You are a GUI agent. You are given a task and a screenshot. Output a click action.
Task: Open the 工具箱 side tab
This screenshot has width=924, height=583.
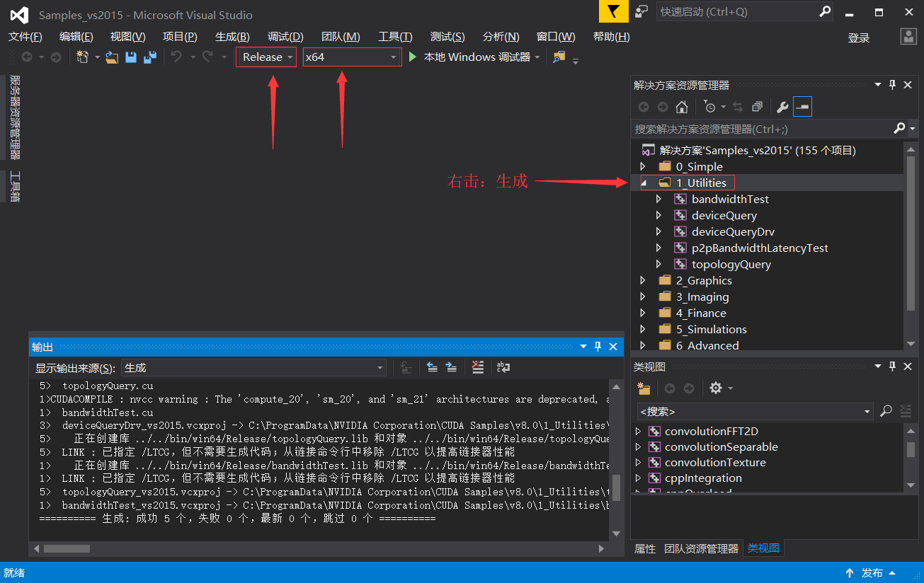click(15, 187)
